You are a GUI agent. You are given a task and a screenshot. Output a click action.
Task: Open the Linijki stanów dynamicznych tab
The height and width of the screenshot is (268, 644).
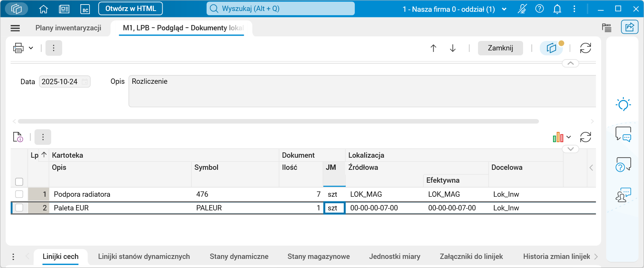coord(144,257)
